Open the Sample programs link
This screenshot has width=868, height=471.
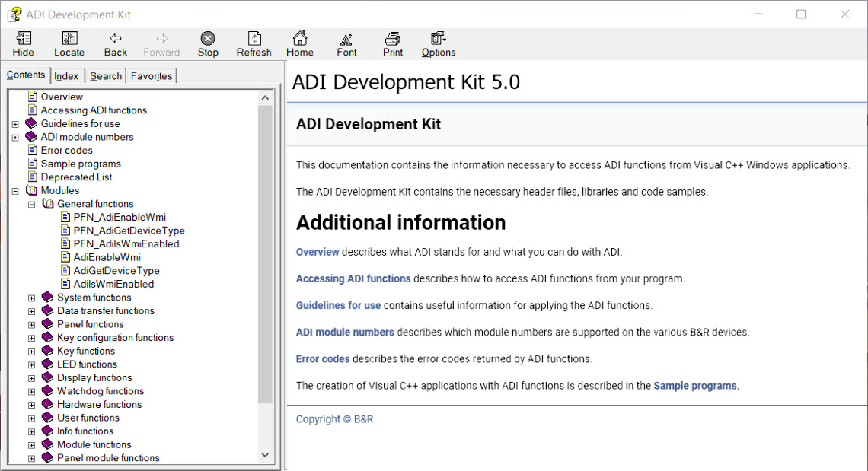[694, 386]
